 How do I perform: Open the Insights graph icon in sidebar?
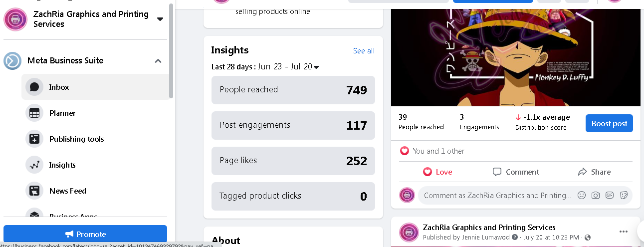[34, 165]
